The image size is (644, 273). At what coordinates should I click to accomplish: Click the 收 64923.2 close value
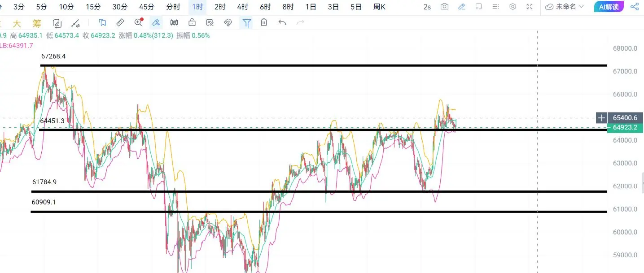pos(99,35)
